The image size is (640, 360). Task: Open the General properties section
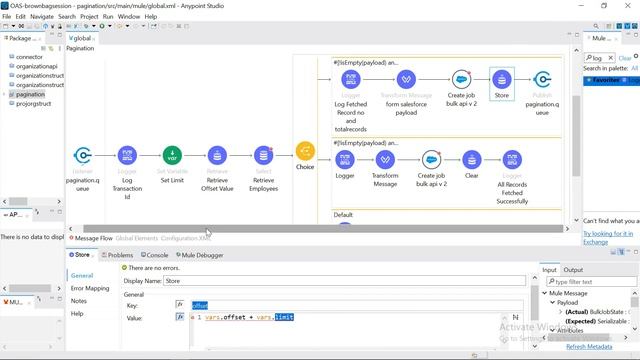tap(82, 276)
